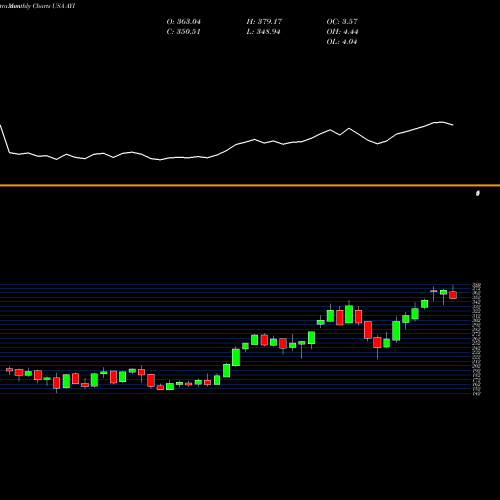Select the low value 'L: 348.94'
Viewport: 500px width, 500px height.
[x=263, y=32]
